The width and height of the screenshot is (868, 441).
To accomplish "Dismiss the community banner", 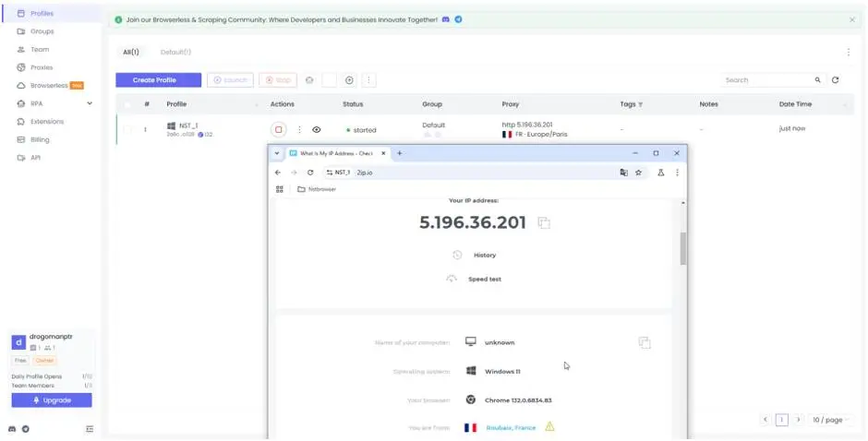I will (x=852, y=19).
